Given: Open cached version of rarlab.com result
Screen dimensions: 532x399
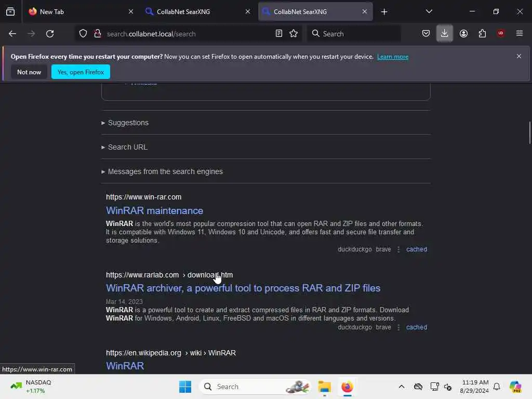Looking at the screenshot, I should point(416,327).
